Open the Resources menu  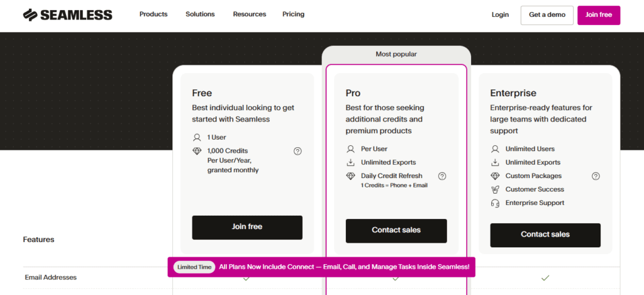(x=249, y=14)
